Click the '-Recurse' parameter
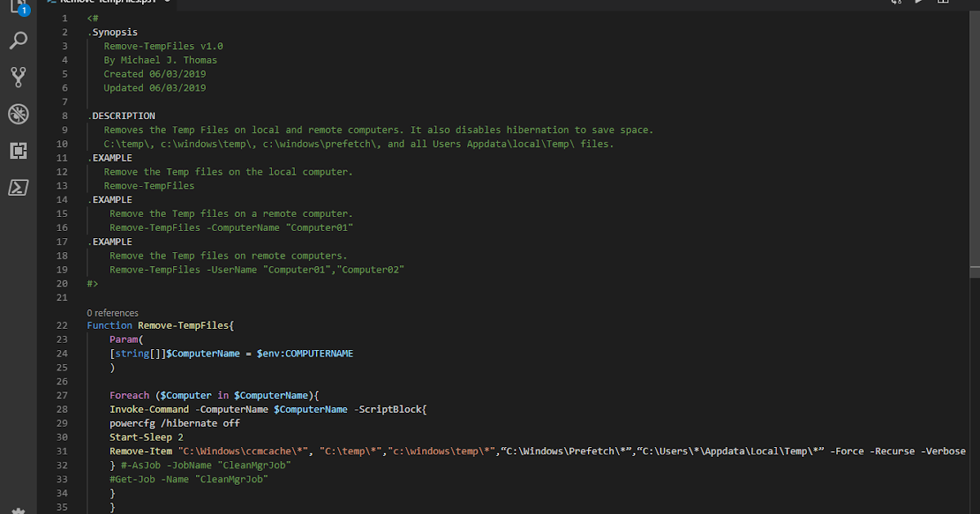Screen dimensions: 980x514 pyautogui.click(x=893, y=451)
